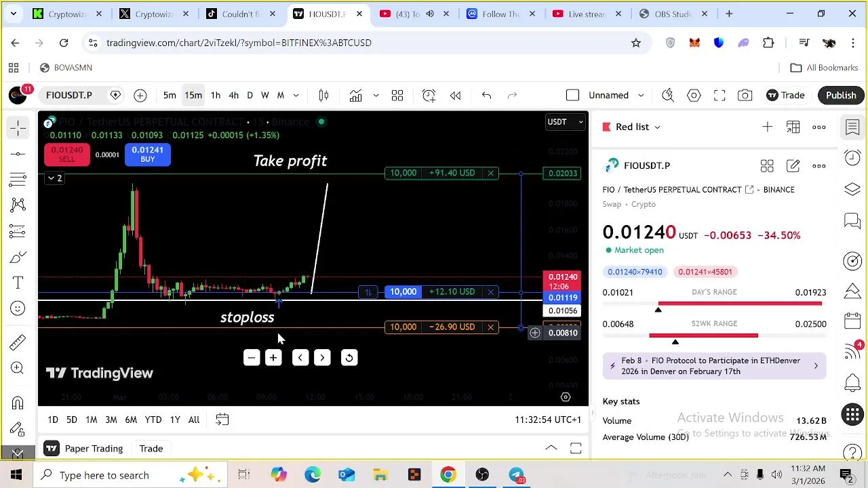
Task: Select the crosshair cursor tool
Action: pyautogui.click(x=18, y=127)
